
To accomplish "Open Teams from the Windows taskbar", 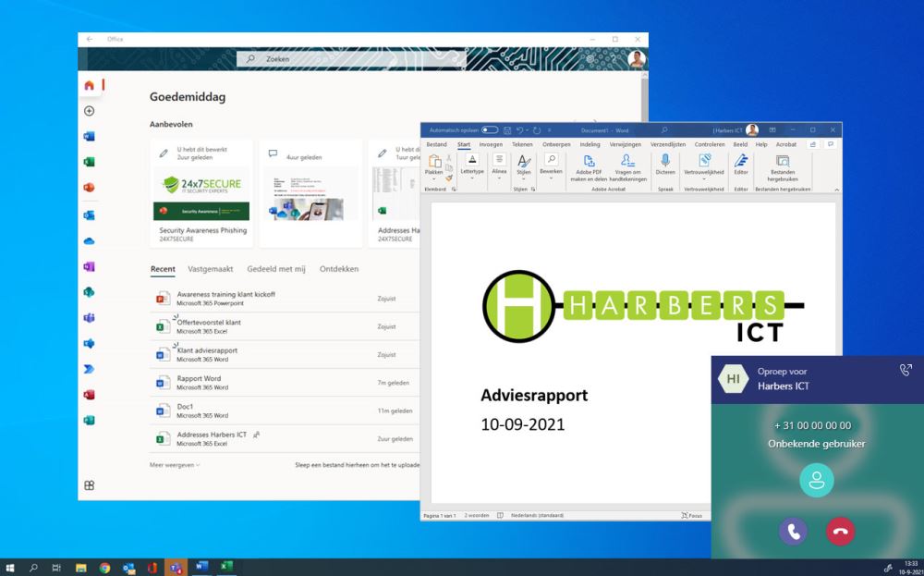I will pyautogui.click(x=176, y=568).
